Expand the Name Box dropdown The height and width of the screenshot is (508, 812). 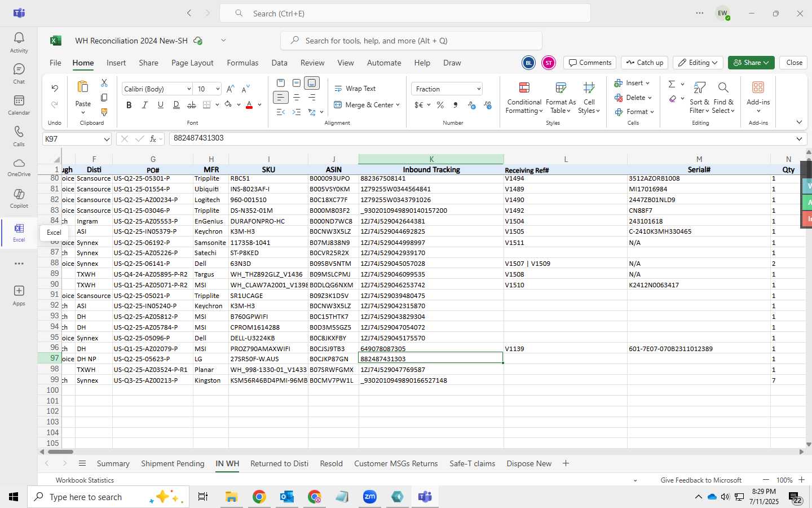(x=106, y=139)
